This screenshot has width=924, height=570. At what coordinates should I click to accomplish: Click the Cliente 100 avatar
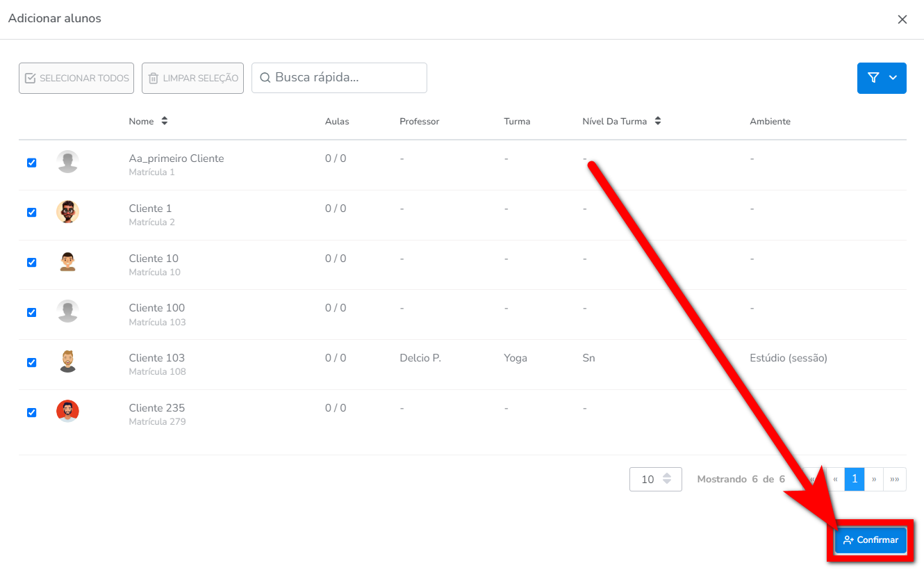coord(67,311)
